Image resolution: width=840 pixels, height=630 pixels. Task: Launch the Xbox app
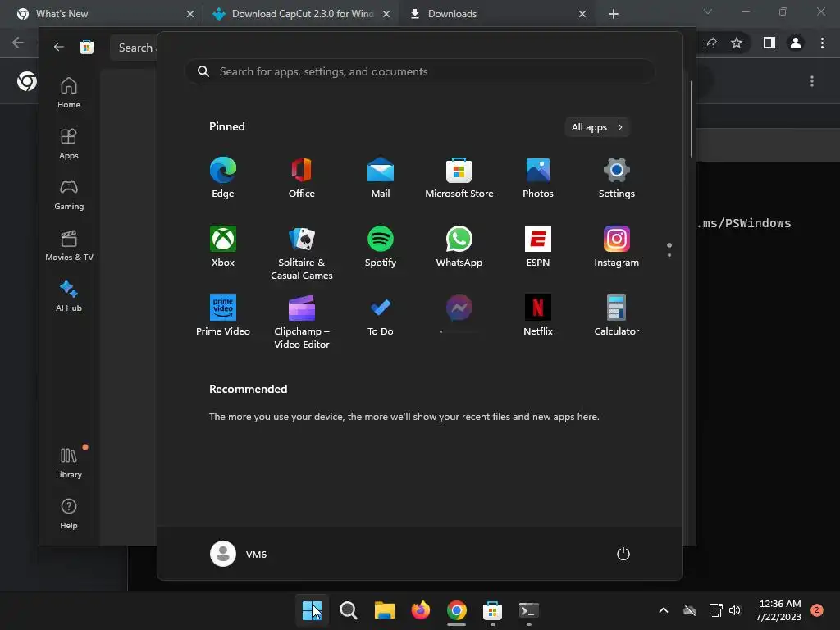(x=223, y=246)
